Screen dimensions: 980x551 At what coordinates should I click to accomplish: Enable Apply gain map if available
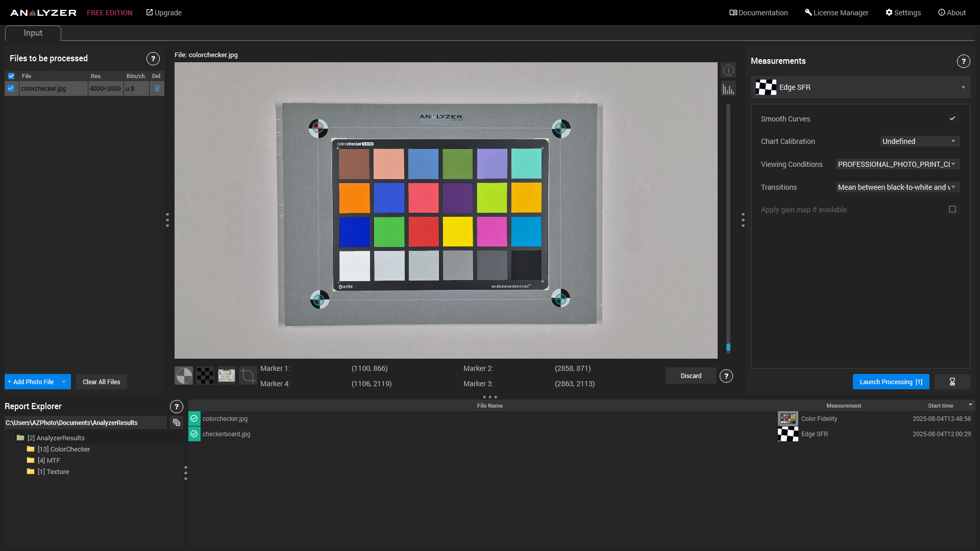[x=952, y=209]
